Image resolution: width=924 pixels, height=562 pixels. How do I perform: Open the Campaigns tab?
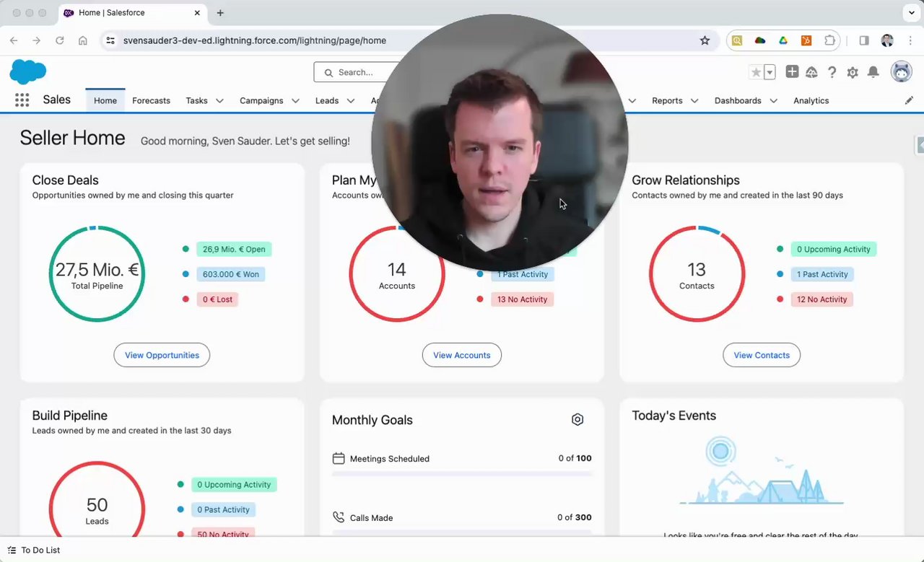[x=261, y=100]
